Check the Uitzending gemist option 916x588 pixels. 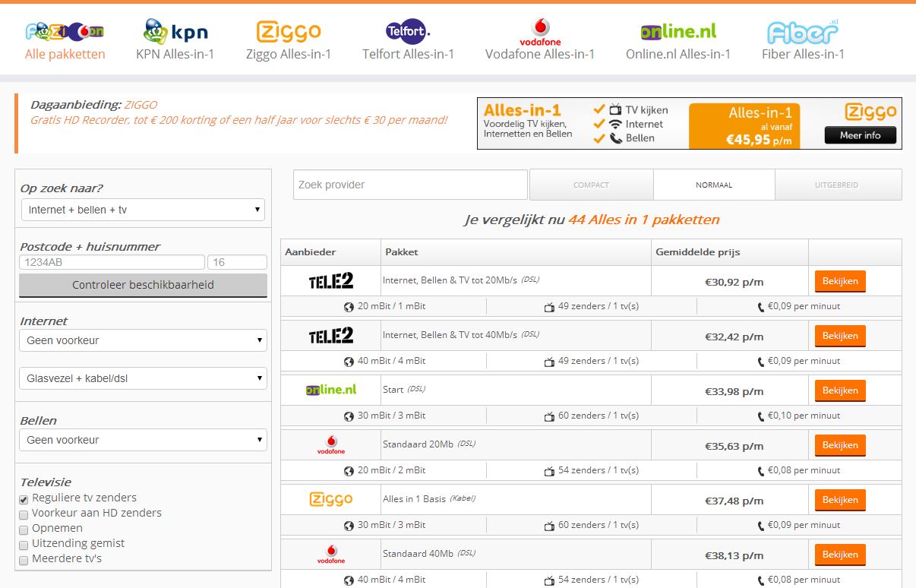click(x=24, y=545)
